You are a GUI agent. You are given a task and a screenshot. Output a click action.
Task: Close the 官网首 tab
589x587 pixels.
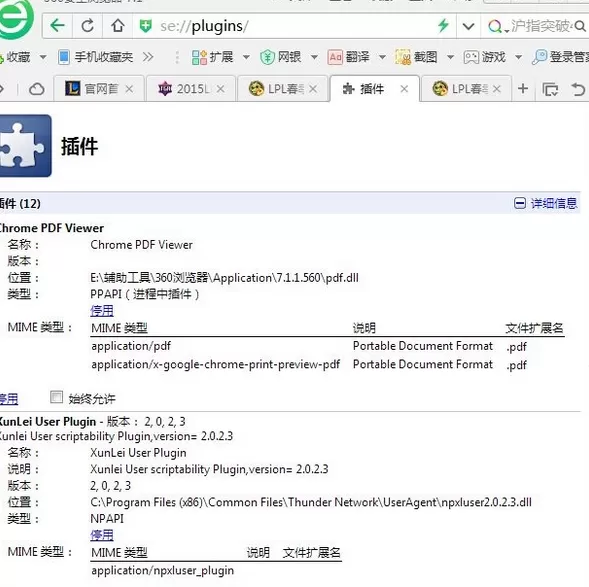[x=129, y=89]
